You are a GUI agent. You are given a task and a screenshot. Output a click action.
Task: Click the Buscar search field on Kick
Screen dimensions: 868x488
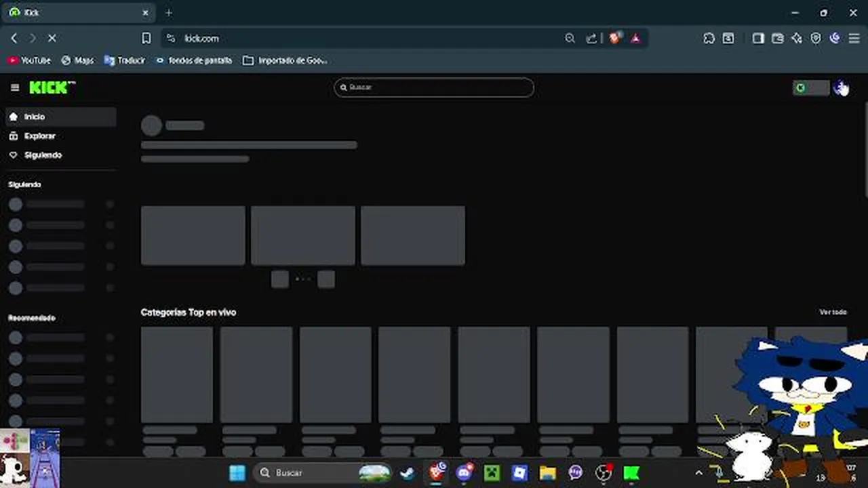(434, 87)
